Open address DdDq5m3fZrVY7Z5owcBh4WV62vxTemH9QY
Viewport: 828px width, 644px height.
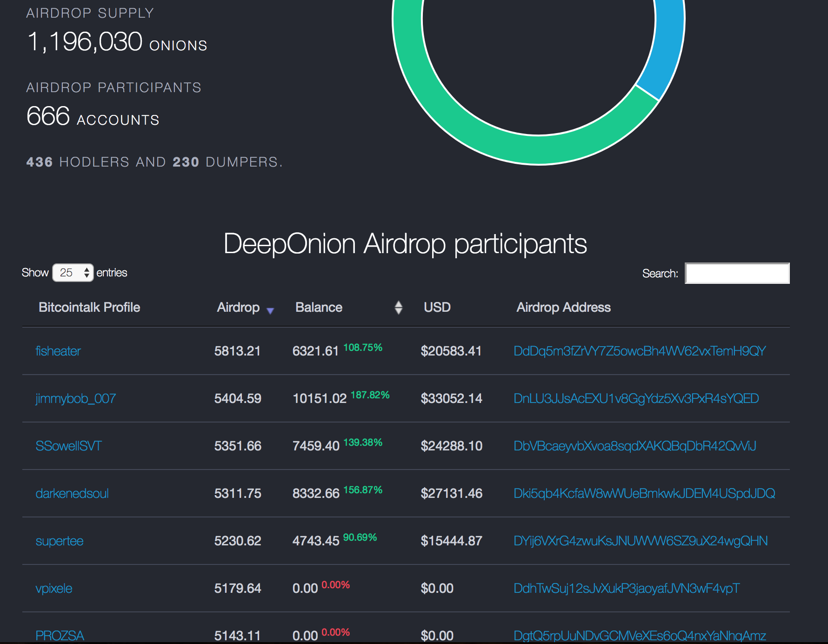coord(640,351)
